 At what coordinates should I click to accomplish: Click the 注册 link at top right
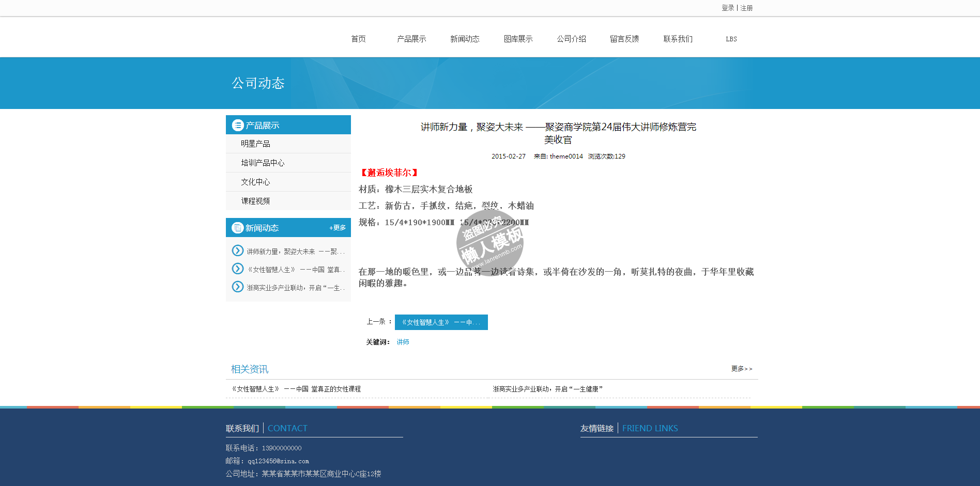coord(746,8)
